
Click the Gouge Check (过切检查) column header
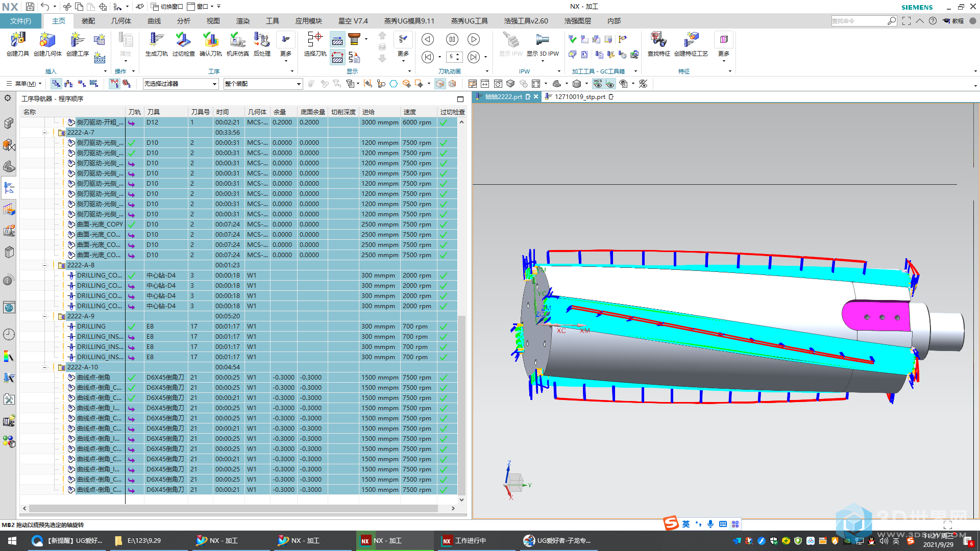pyautogui.click(x=452, y=112)
